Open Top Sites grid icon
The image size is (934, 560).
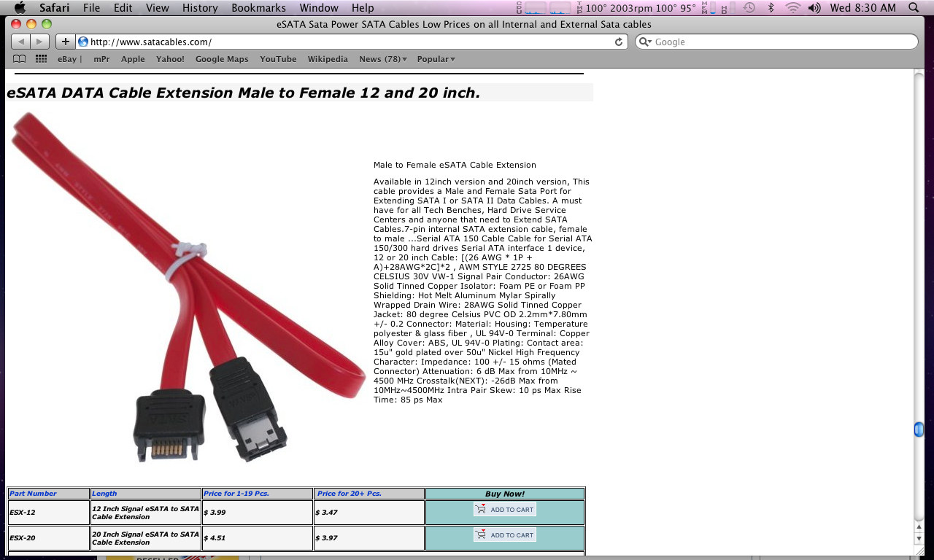(42, 59)
